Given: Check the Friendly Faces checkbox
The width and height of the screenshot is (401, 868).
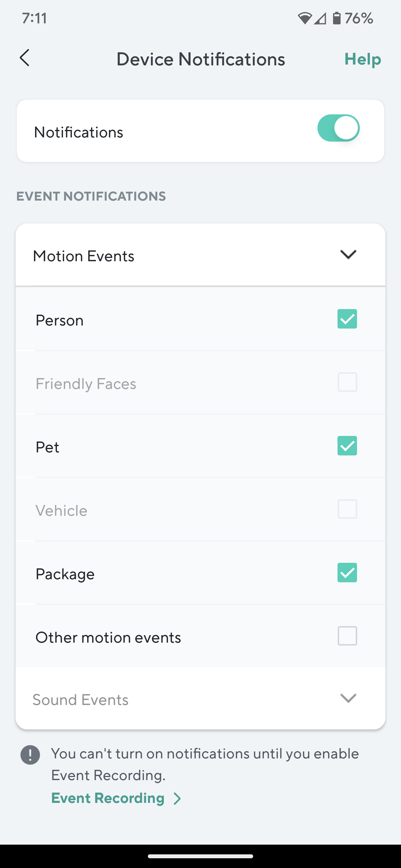Looking at the screenshot, I should (x=347, y=382).
